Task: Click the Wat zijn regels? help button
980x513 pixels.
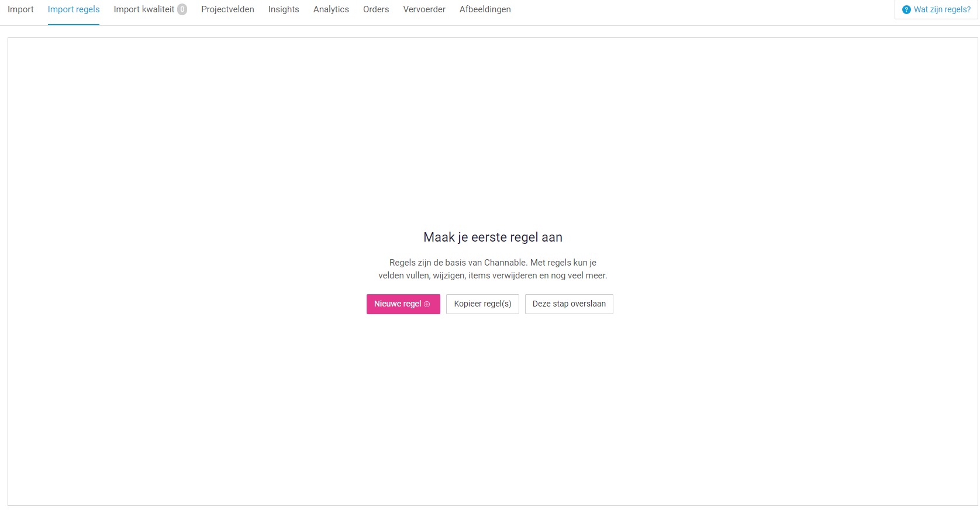Action: coord(936,9)
